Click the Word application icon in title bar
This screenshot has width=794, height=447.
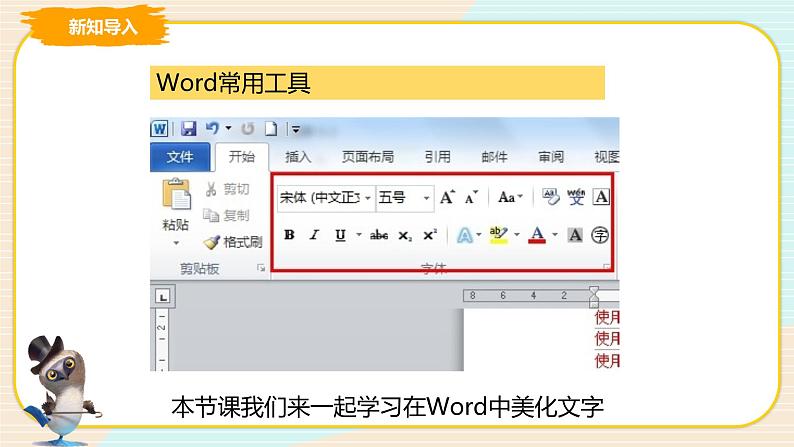(160, 129)
